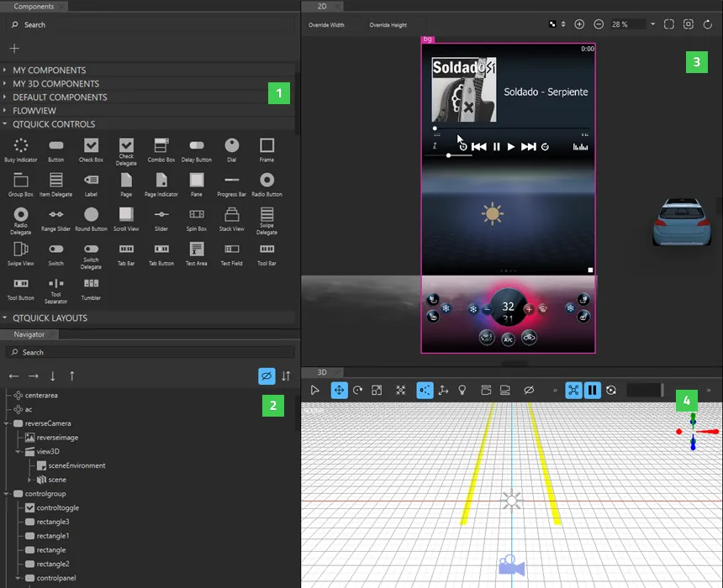Click the Override Width button
The image size is (723, 588).
(327, 24)
